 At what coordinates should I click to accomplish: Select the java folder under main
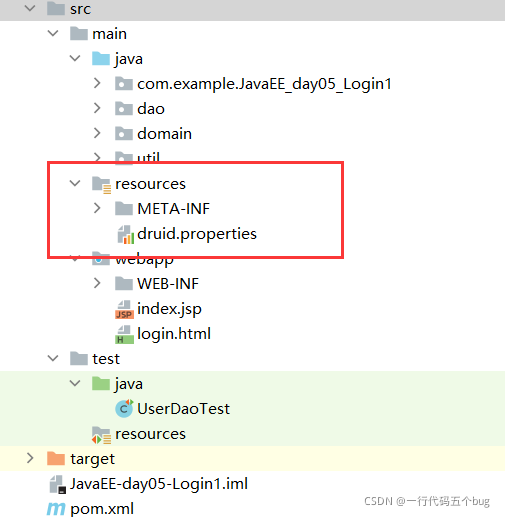(129, 59)
